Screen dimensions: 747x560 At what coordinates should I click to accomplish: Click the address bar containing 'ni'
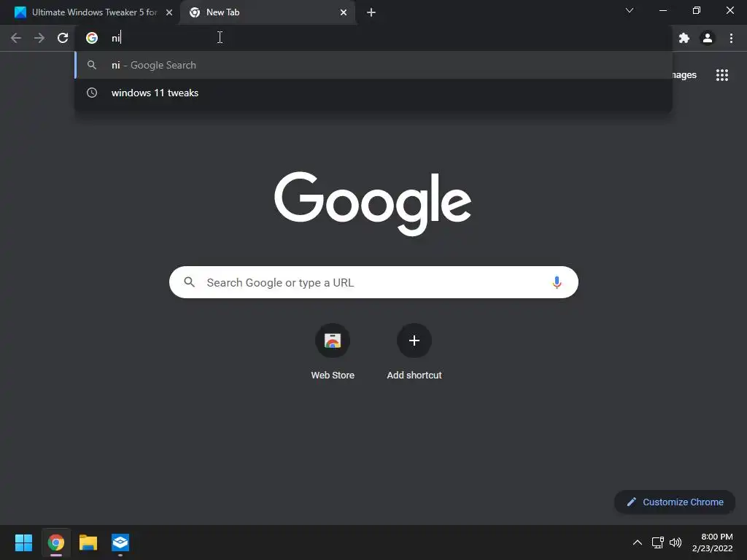pyautogui.click(x=373, y=38)
